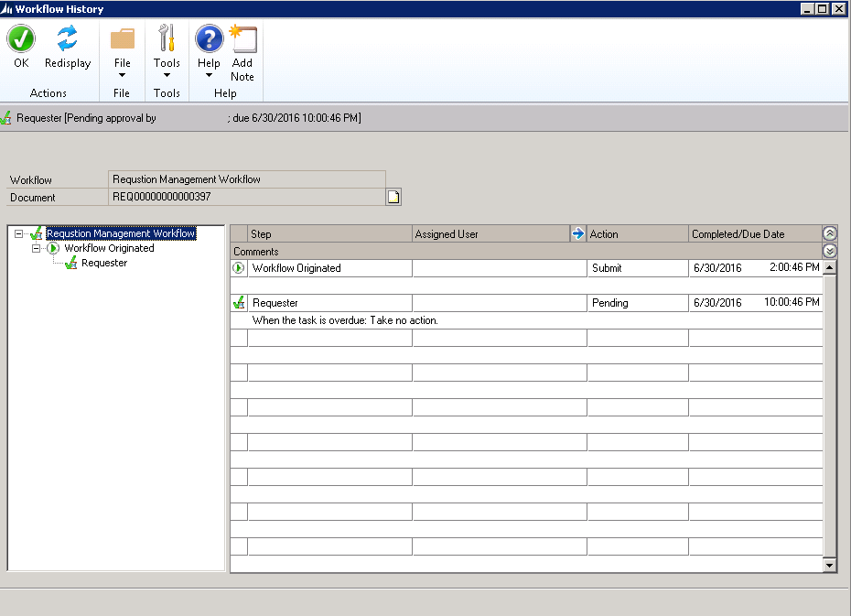Open the File dropdown arrow
This screenshot has width=851, height=616.
[124, 76]
